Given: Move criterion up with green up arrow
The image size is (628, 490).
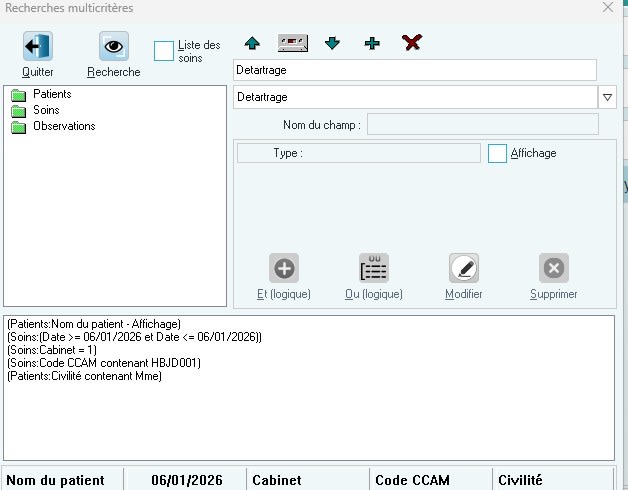Looking at the screenshot, I should click(x=252, y=43).
